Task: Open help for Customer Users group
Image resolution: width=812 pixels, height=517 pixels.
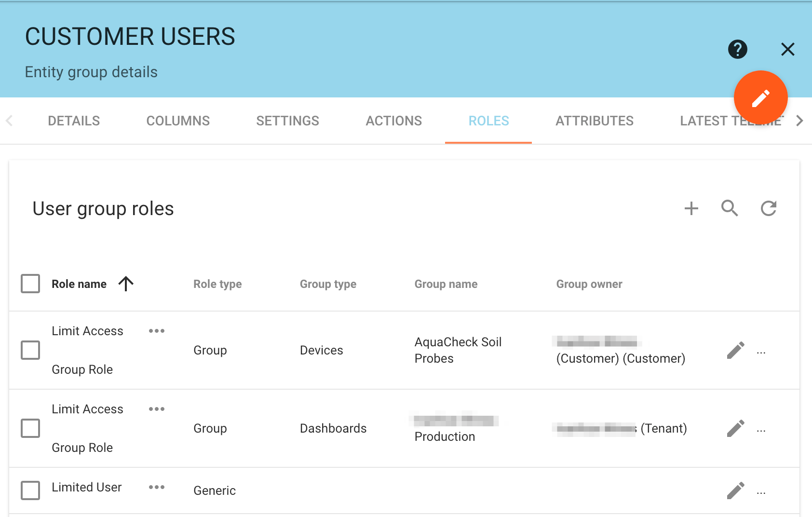Action: point(737,49)
